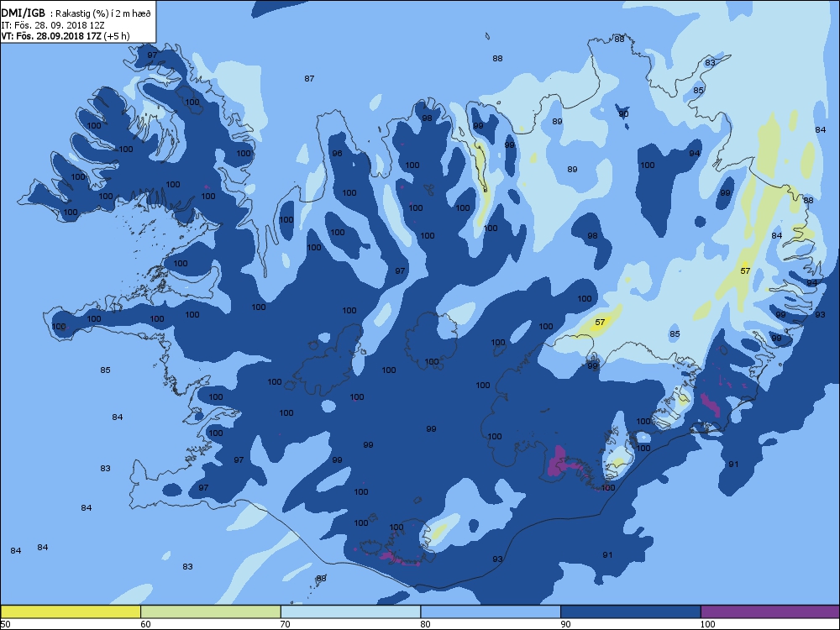This screenshot has height=630, width=840.
Task: Click the 'VT: Fös. 28.09.2018 17Z (+5 h)' line
Action: pyautogui.click(x=66, y=36)
